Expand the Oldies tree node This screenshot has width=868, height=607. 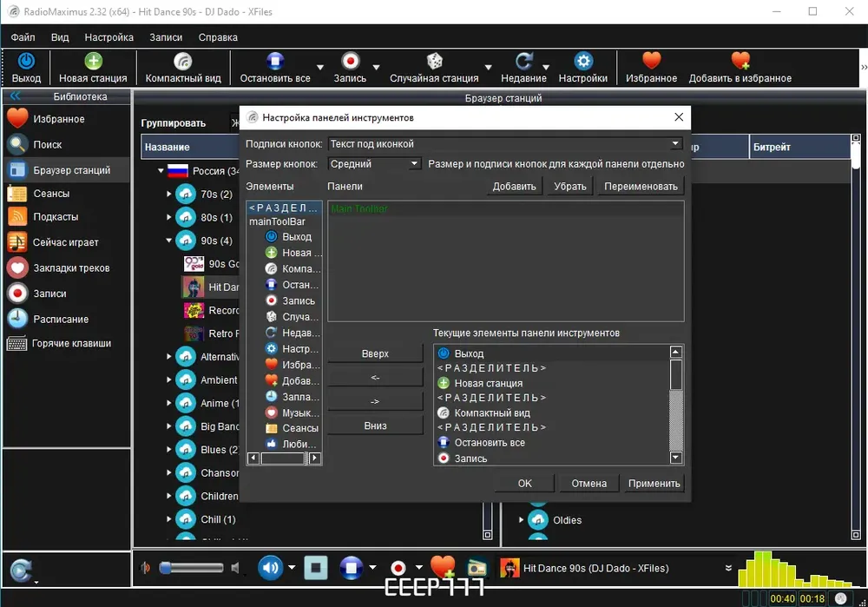[x=521, y=519]
